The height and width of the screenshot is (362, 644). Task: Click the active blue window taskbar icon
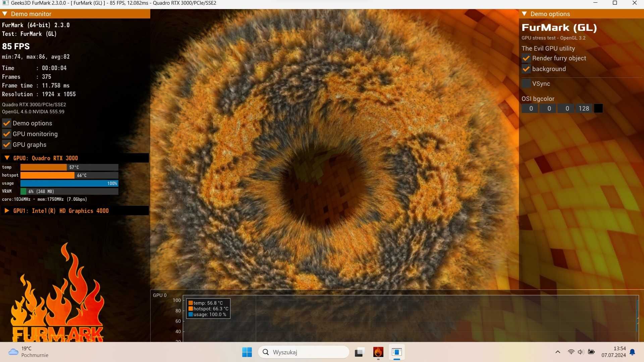point(397,352)
